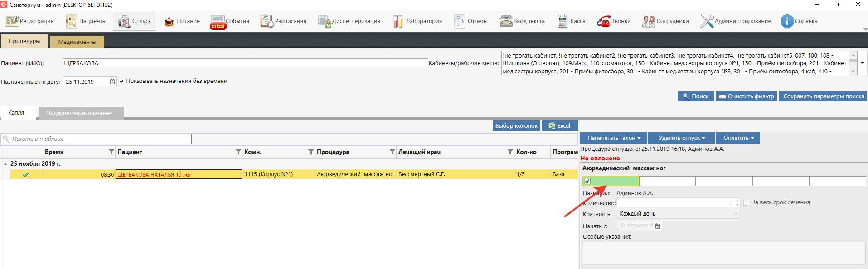The width and height of the screenshot is (868, 269).
Task: Open the Питание module icon
Action: pos(169,21)
